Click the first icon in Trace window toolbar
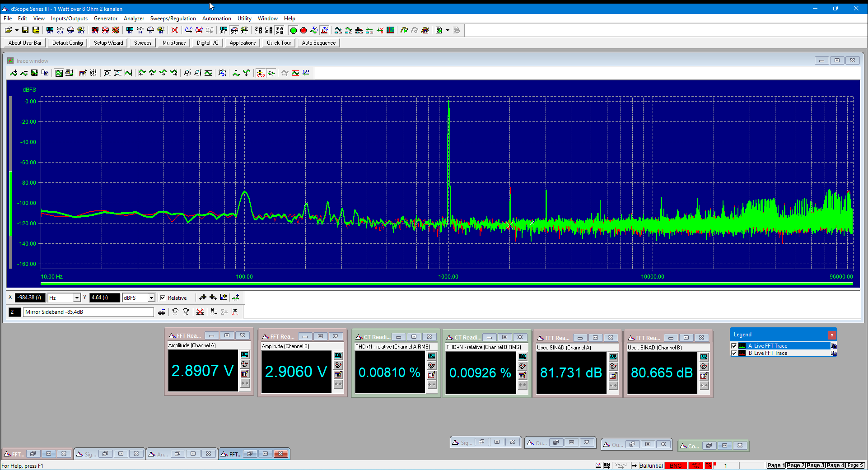 pyautogui.click(x=14, y=73)
